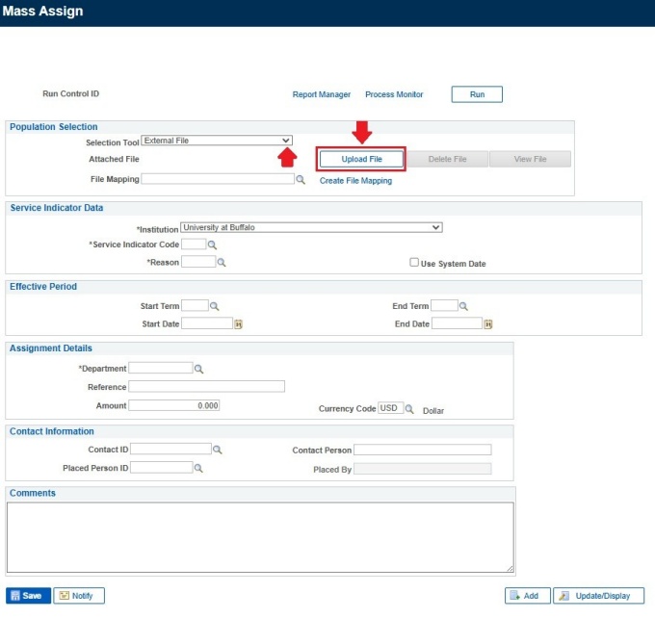Open the Reason lookup magnifier
Viewport: 655px width, 644px height.
point(222,263)
